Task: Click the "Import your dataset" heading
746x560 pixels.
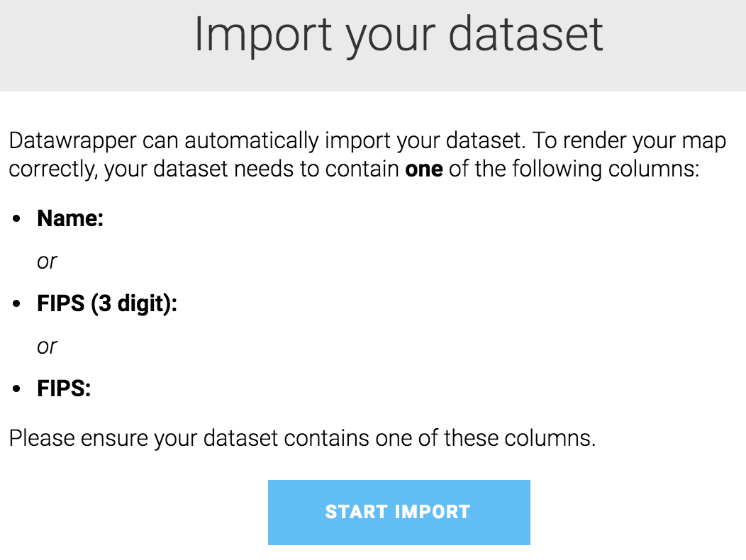Action: tap(399, 34)
